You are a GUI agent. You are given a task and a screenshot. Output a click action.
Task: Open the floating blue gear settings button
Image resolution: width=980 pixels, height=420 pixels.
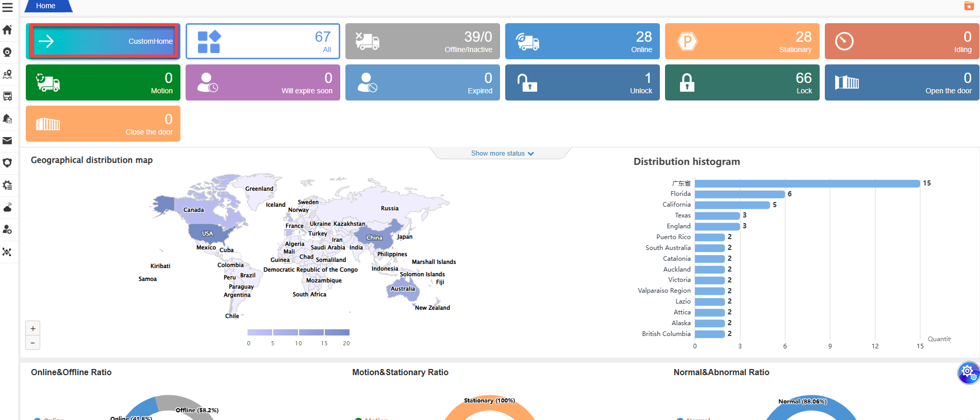click(968, 372)
